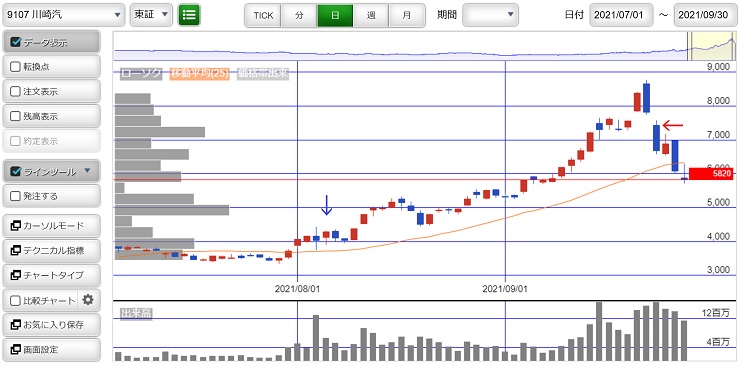Image resolution: width=740 pixels, height=365 pixels.
Task: Expand the 9107 川崎汽 stock selector
Action: [x=64, y=15]
